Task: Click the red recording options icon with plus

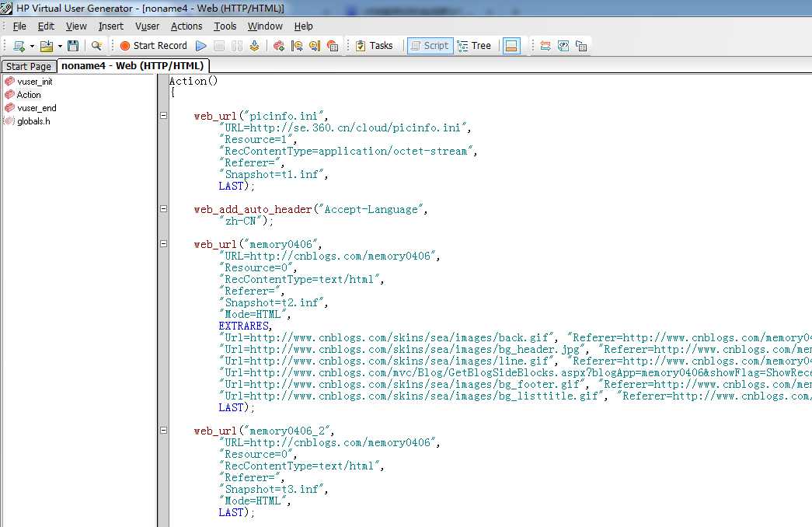Action: pos(279,46)
